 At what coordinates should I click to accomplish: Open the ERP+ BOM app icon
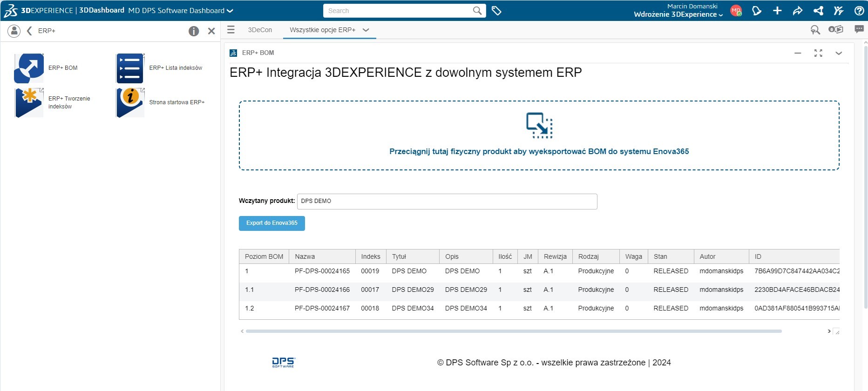(x=29, y=68)
